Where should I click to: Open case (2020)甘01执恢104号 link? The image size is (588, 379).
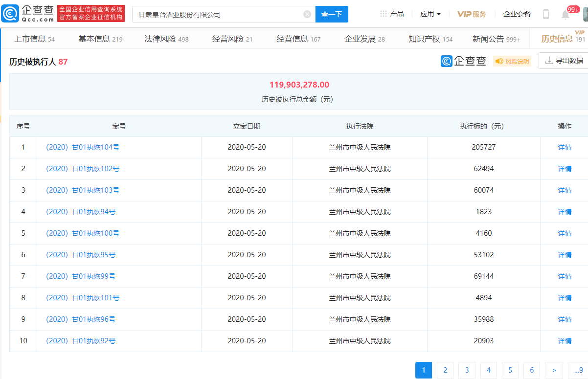pos(83,147)
